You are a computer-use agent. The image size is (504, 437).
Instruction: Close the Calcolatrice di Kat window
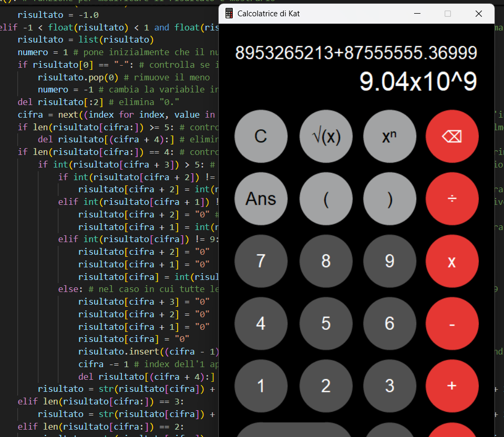479,14
